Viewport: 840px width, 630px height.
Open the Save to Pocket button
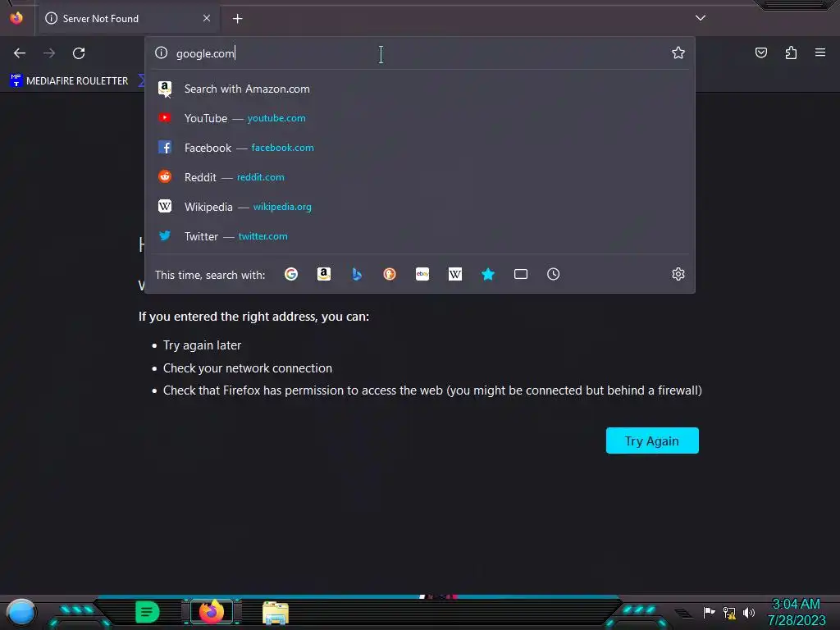(760, 52)
